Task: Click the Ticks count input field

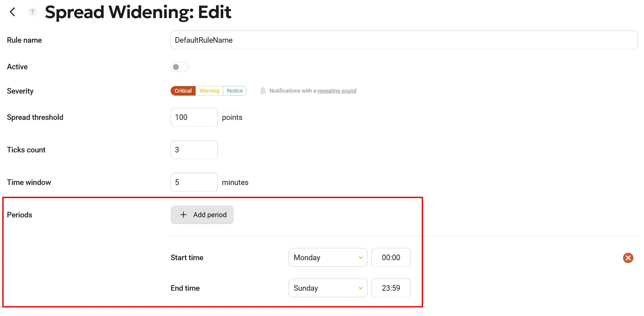Action: (x=194, y=150)
